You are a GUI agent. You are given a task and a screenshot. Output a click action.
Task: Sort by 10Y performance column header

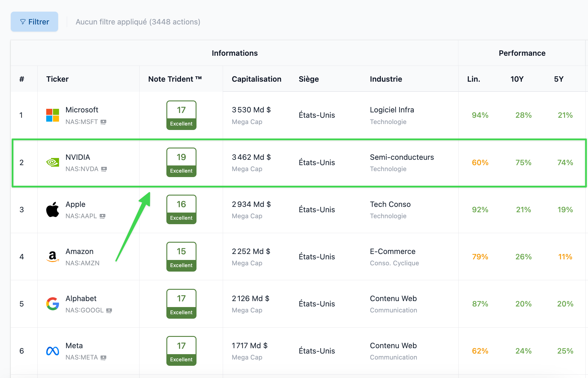point(517,79)
